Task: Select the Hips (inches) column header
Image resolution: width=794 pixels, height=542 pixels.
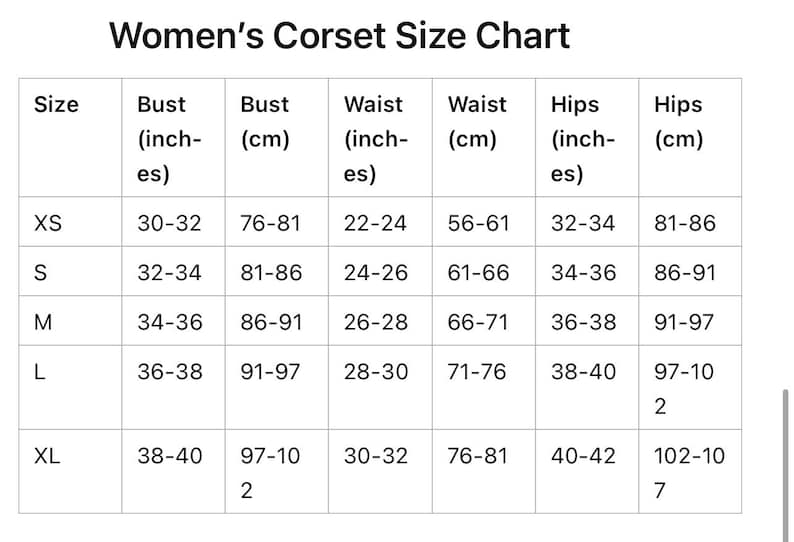Action: click(x=583, y=139)
